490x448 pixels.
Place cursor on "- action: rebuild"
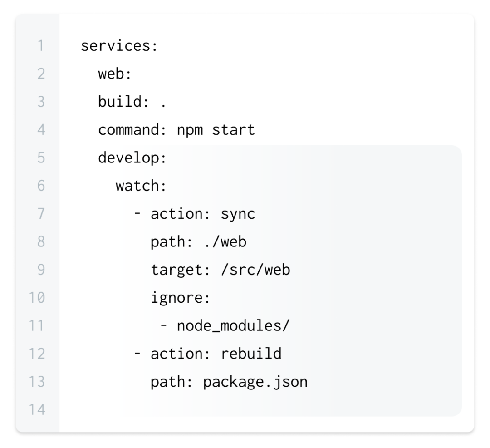[x=207, y=354]
